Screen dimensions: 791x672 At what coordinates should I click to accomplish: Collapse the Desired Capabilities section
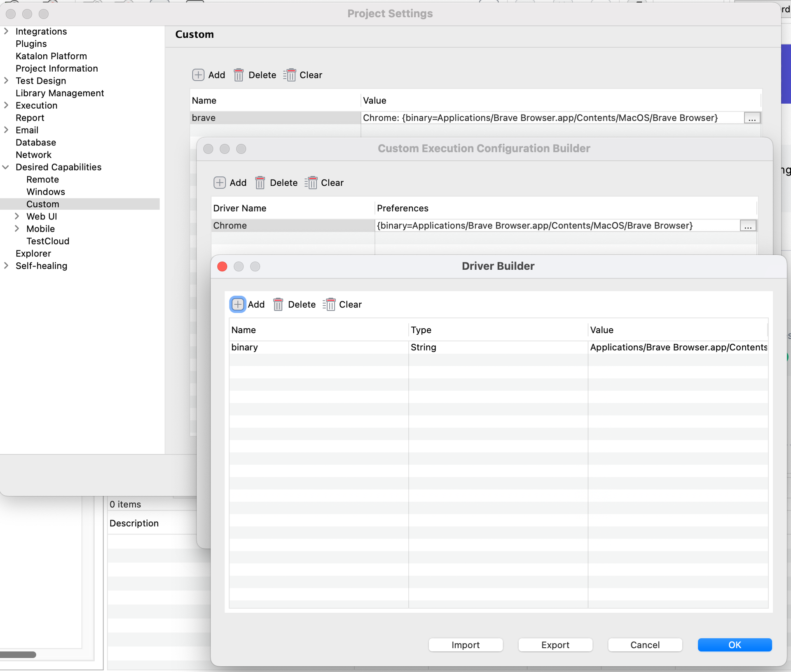tap(6, 167)
